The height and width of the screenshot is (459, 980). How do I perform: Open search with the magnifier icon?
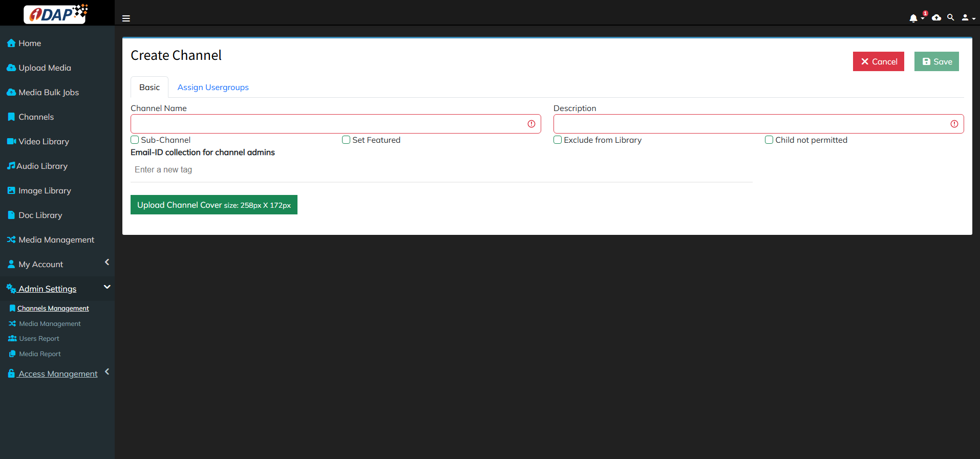(951, 18)
